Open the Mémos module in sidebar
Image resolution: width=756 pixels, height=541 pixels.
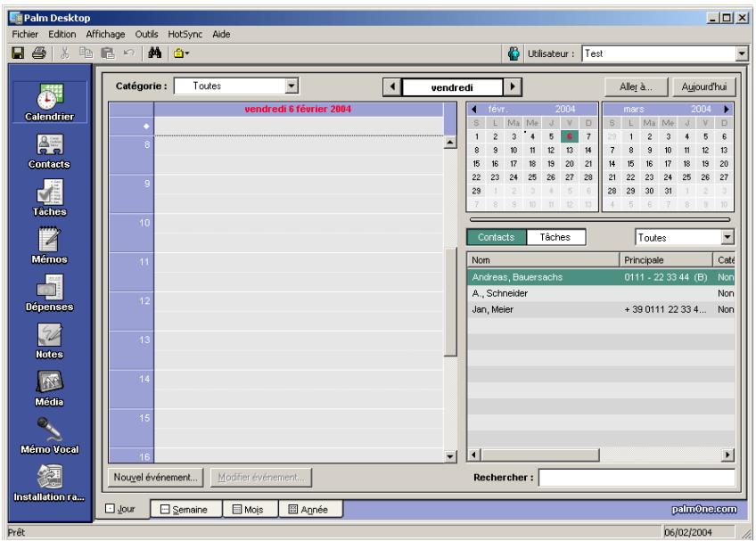coord(50,245)
